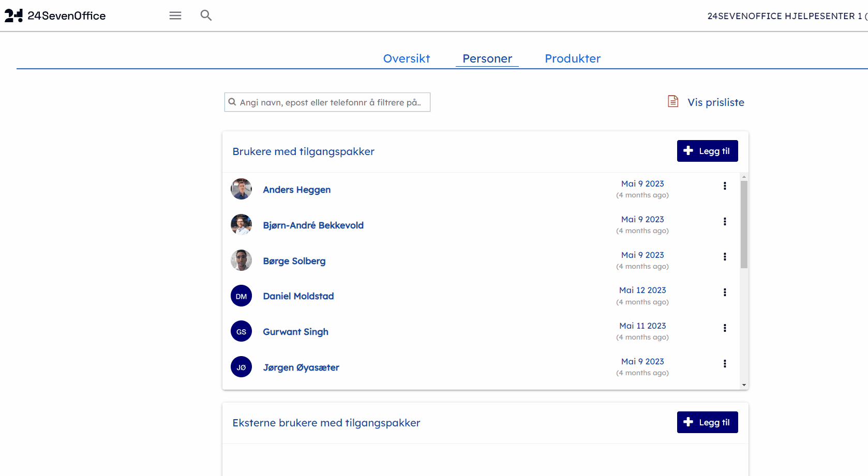The height and width of the screenshot is (476, 868).
Task: Click the JØ initials avatar
Action: (x=241, y=367)
